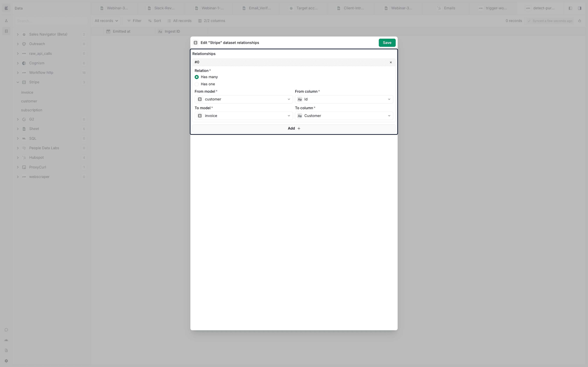
Task: Expand the Workflow http dataset
Action: (x=18, y=73)
